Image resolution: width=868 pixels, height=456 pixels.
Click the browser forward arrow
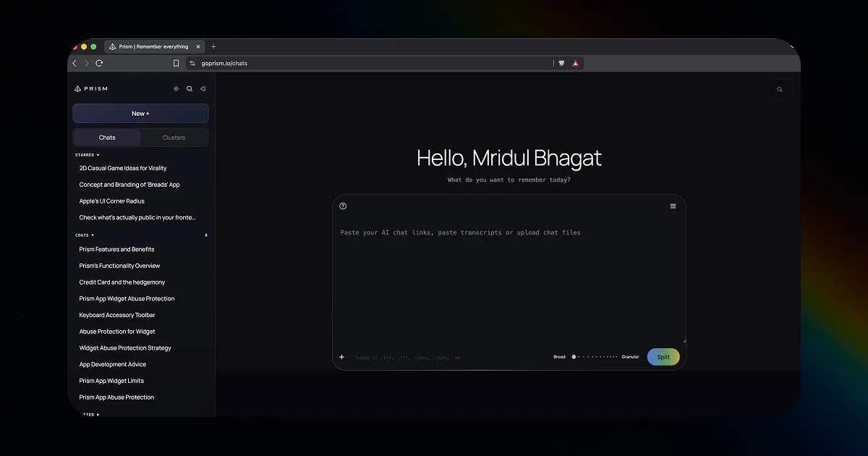[x=87, y=63]
